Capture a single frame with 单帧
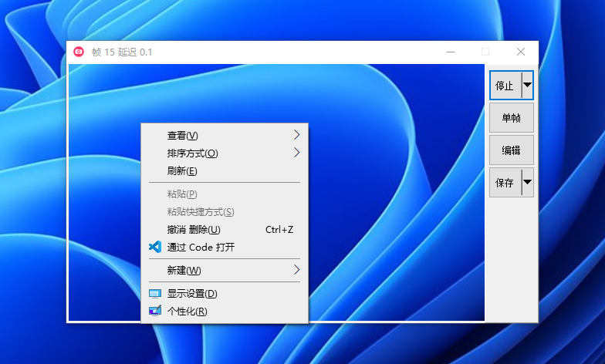The width and height of the screenshot is (605, 364). point(511,117)
